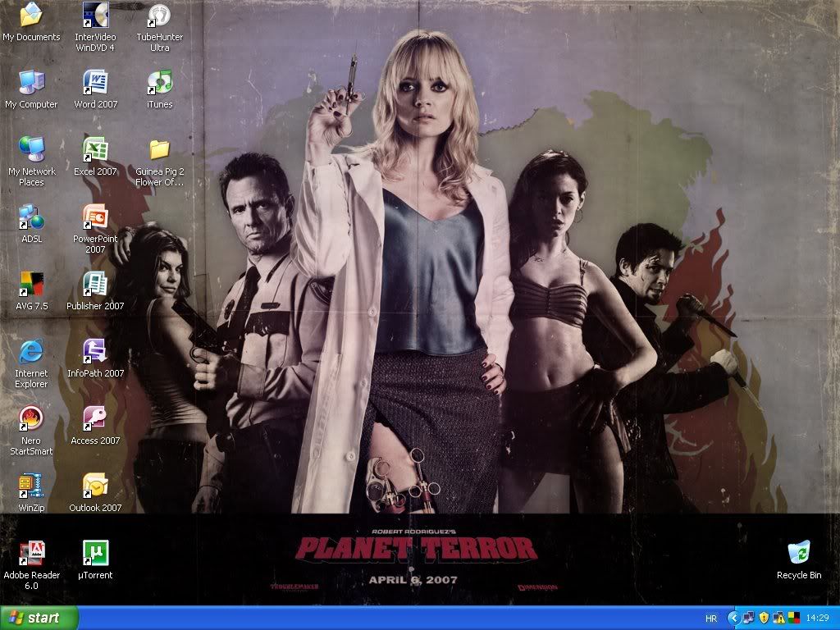
Task: Launch TubeHunter Ultra from the desktop
Action: click(x=159, y=16)
